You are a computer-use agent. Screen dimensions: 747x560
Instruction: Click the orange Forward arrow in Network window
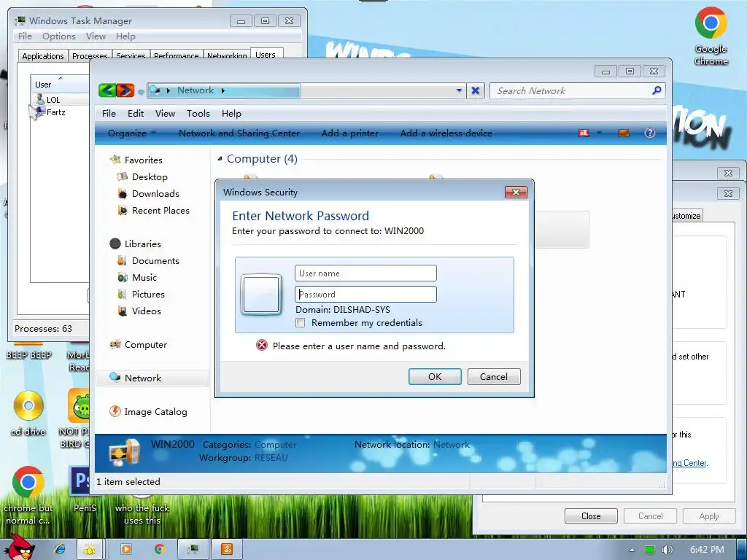click(x=125, y=90)
